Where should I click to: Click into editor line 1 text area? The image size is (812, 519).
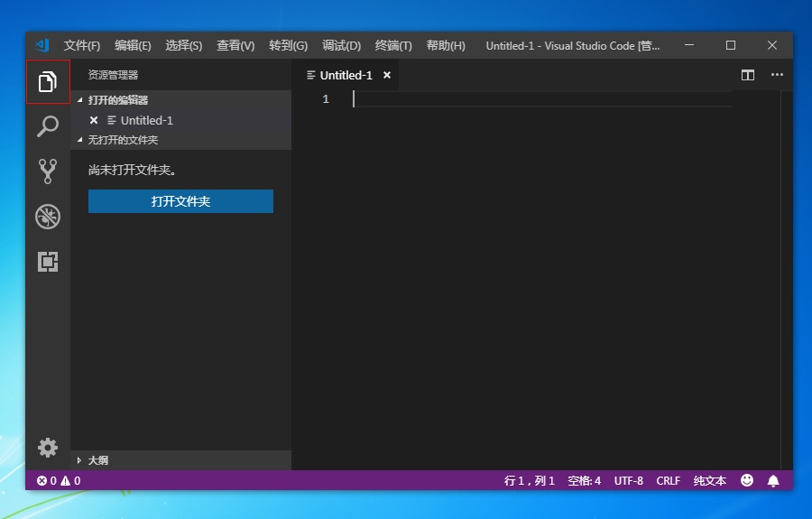pos(541,99)
